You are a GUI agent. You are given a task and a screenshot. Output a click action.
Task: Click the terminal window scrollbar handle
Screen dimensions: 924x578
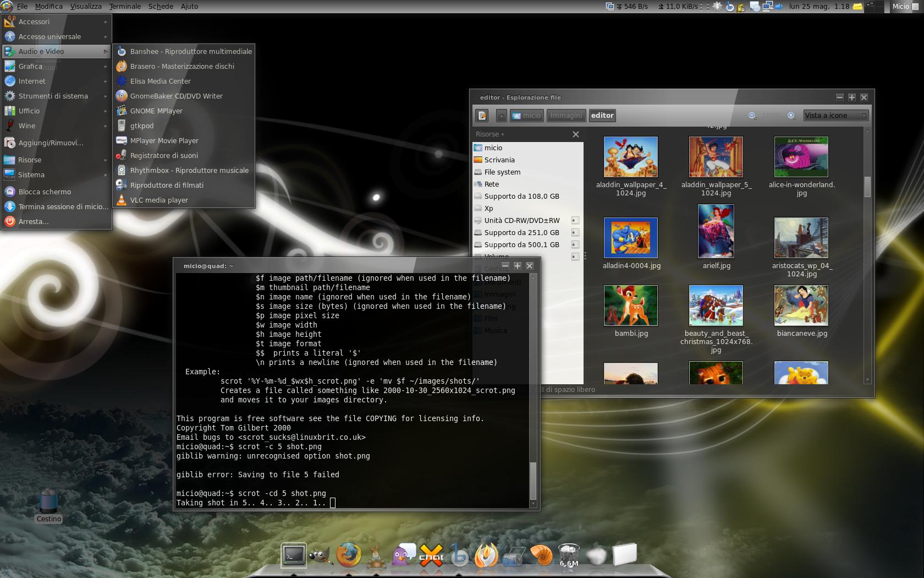coord(532,481)
